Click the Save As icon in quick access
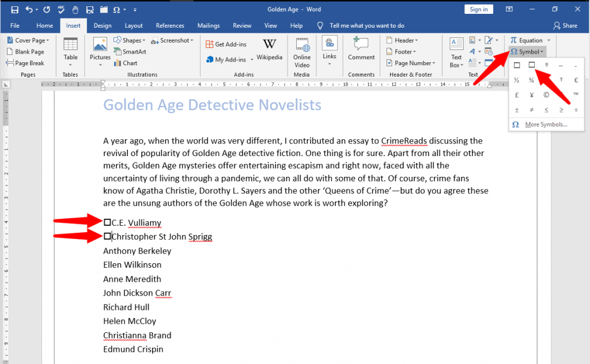590x364 pixels. click(89, 10)
